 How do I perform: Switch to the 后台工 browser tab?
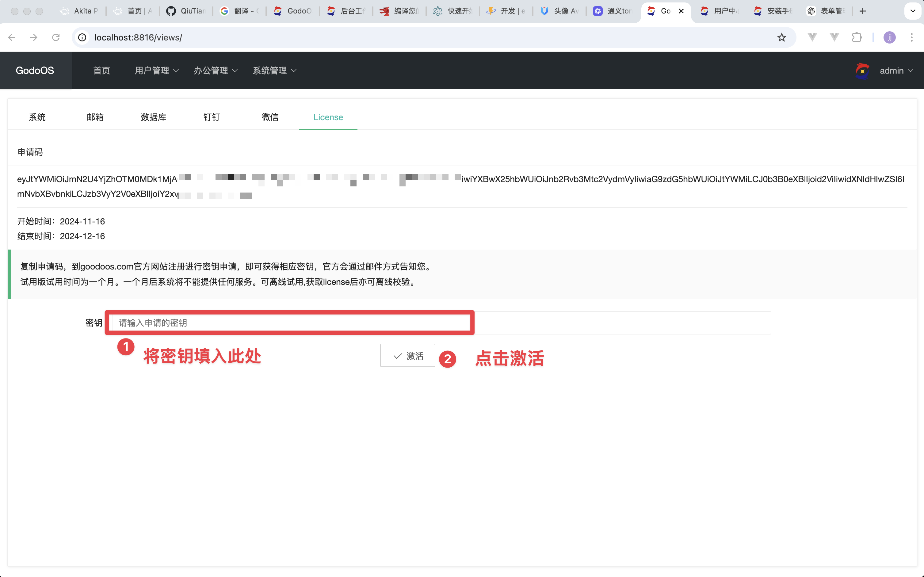coord(346,11)
